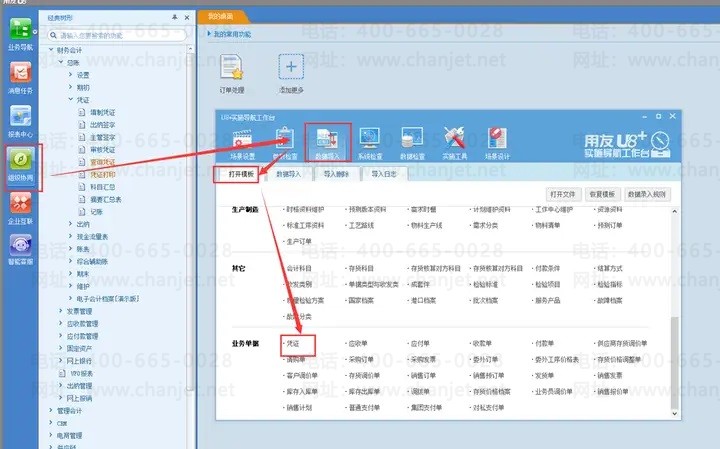This screenshot has height=449, width=720.
Task: Click the green compass sidebar icon
Action: (21, 160)
